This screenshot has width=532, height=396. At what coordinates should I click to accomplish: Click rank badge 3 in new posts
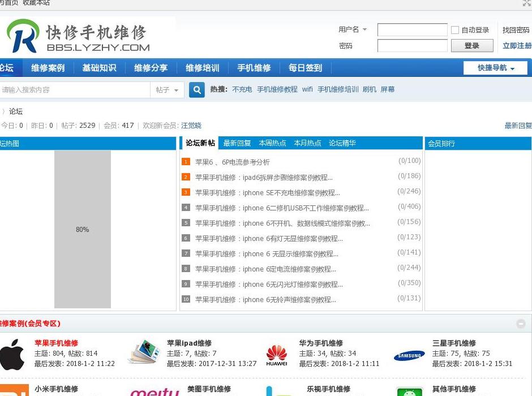pos(186,192)
